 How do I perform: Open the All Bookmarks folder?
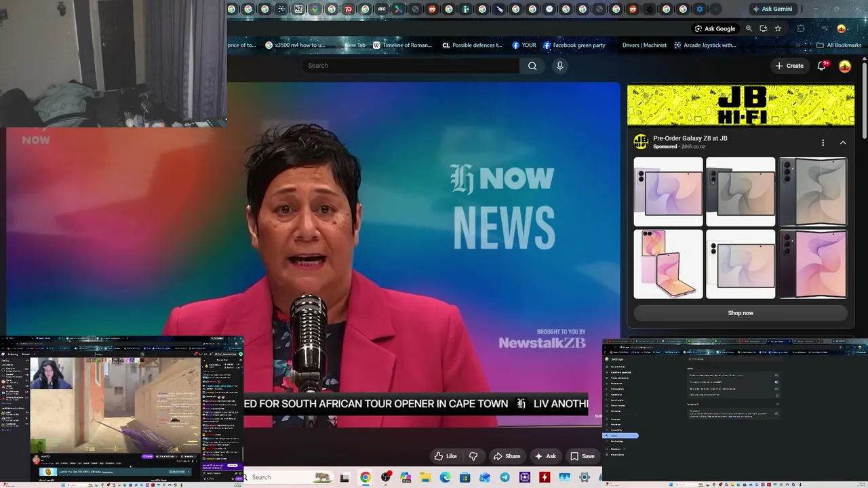pos(839,45)
